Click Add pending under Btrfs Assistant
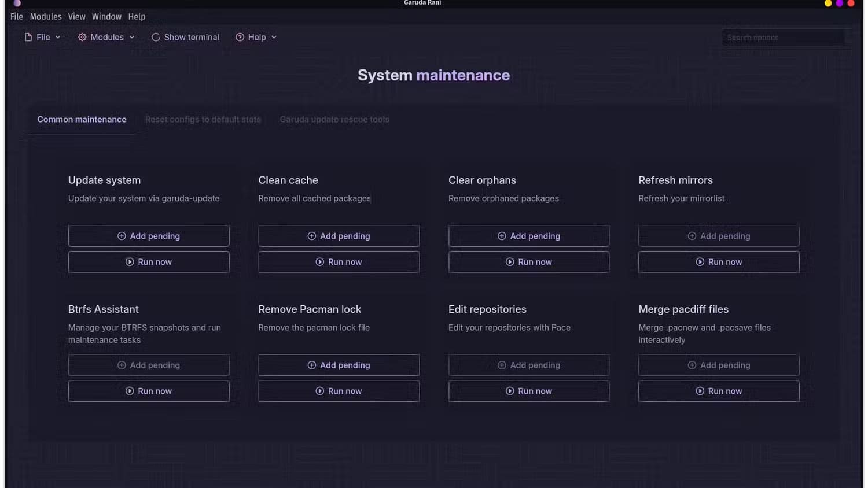 click(149, 365)
